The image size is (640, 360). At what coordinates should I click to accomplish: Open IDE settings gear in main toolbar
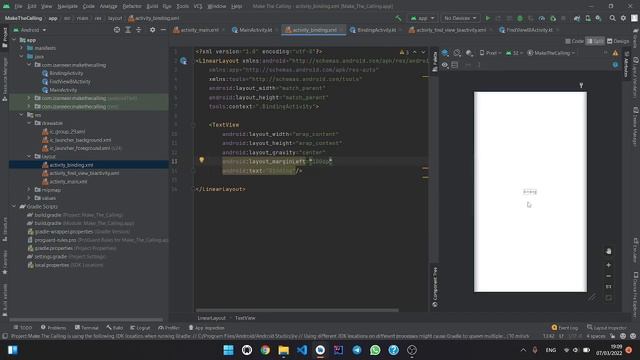coord(623,18)
